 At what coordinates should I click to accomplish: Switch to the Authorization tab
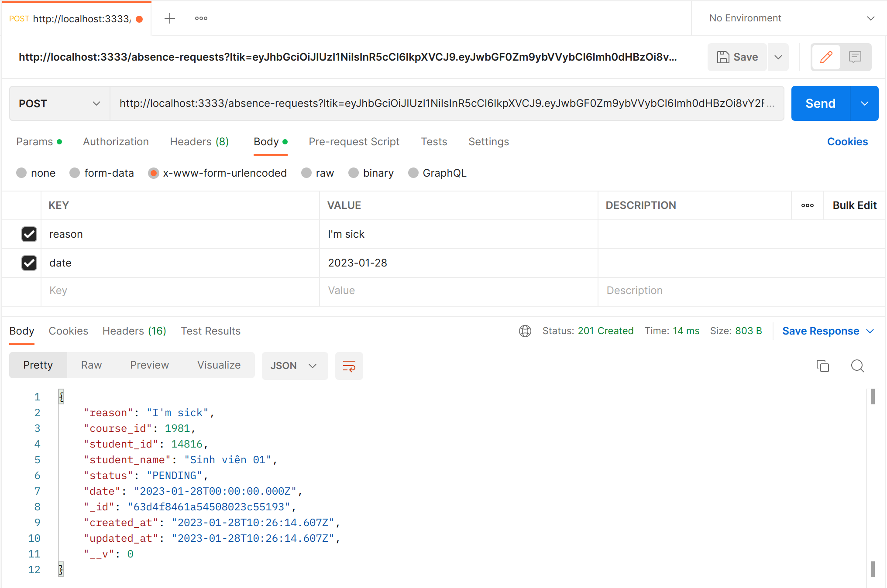[116, 141]
